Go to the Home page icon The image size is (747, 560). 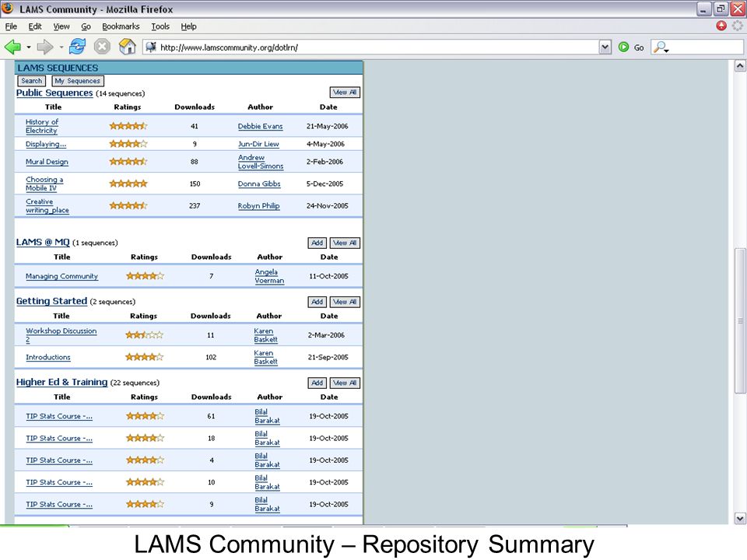tap(127, 47)
